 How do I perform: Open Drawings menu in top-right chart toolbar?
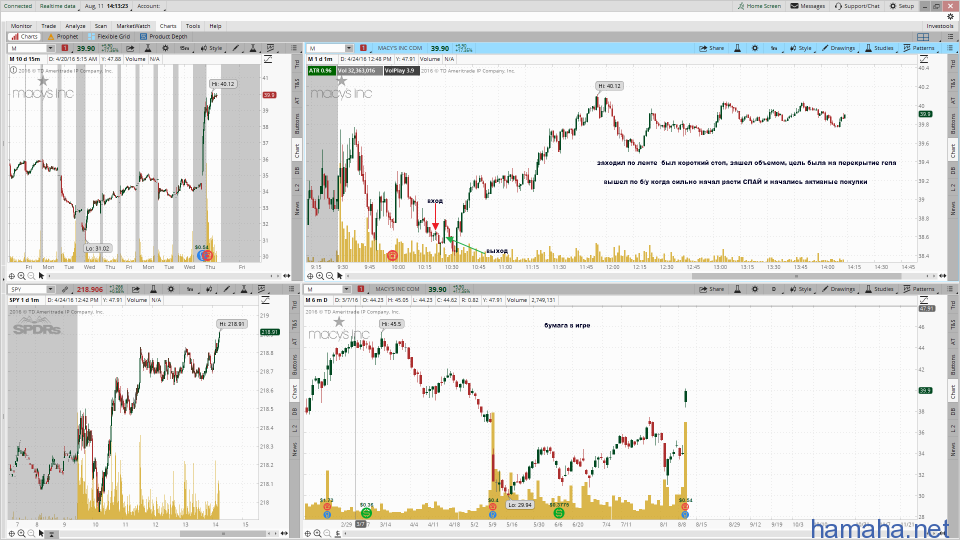(838, 48)
